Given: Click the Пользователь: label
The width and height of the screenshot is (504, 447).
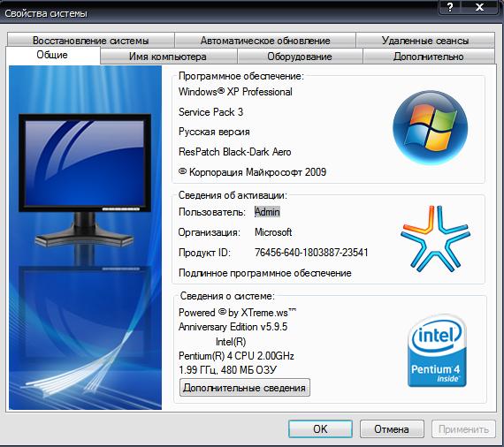Looking at the screenshot, I should [212, 212].
